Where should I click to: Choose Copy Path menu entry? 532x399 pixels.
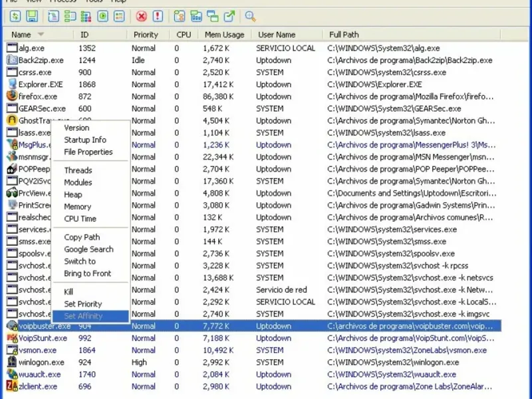82,237
